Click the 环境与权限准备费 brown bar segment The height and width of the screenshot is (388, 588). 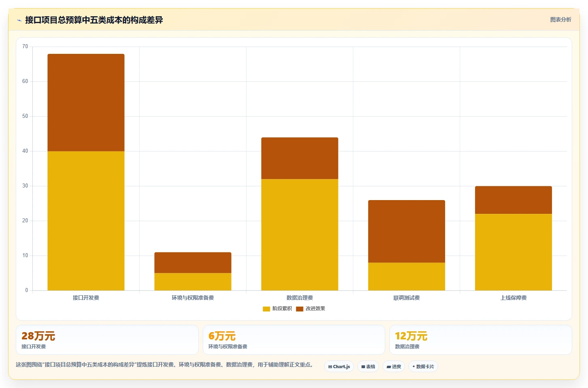click(x=193, y=262)
